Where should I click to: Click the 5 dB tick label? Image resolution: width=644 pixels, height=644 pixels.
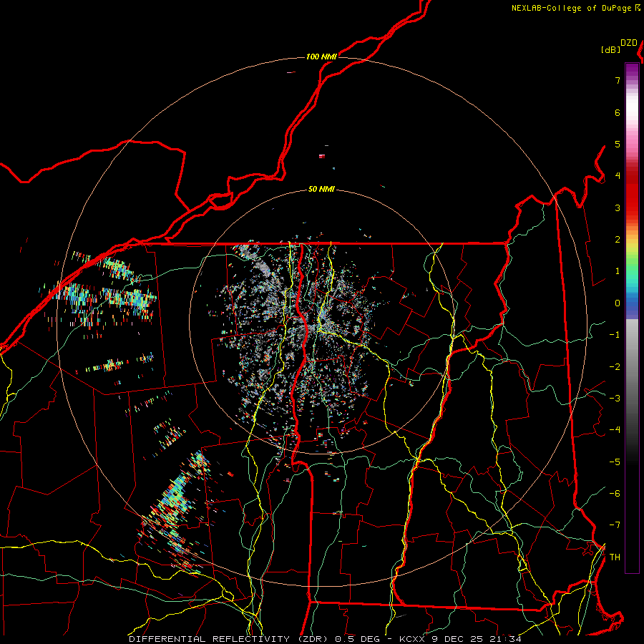(618, 144)
